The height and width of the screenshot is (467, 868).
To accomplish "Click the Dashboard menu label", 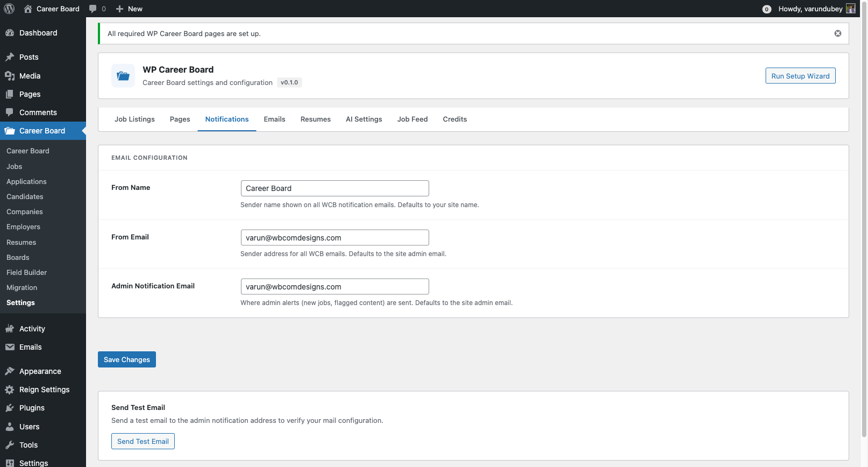I will [x=38, y=33].
